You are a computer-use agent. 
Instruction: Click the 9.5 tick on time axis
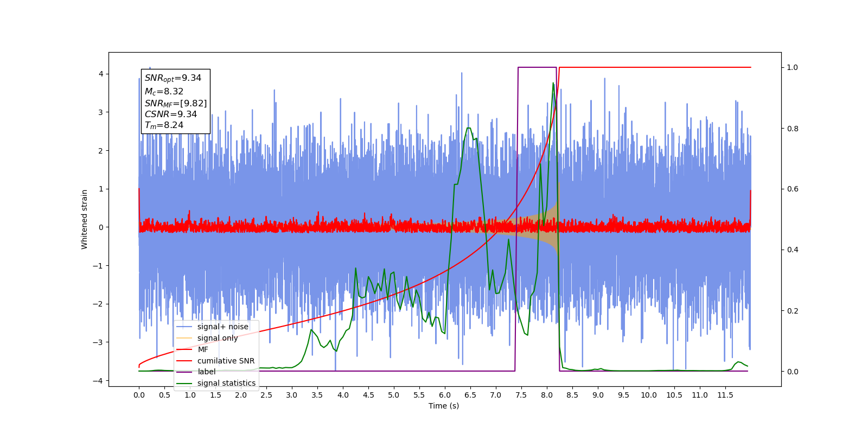(623, 395)
